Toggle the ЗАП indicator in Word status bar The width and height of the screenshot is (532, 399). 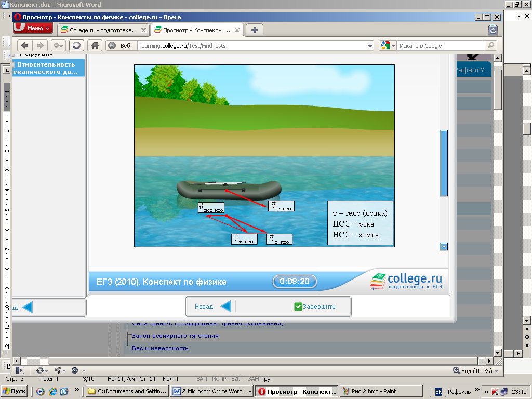pyautogui.click(x=202, y=379)
